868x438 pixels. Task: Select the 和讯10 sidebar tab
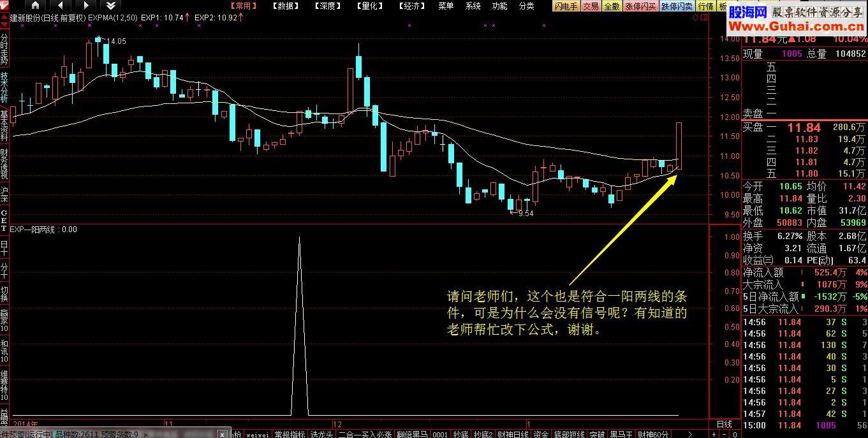coord(4,351)
